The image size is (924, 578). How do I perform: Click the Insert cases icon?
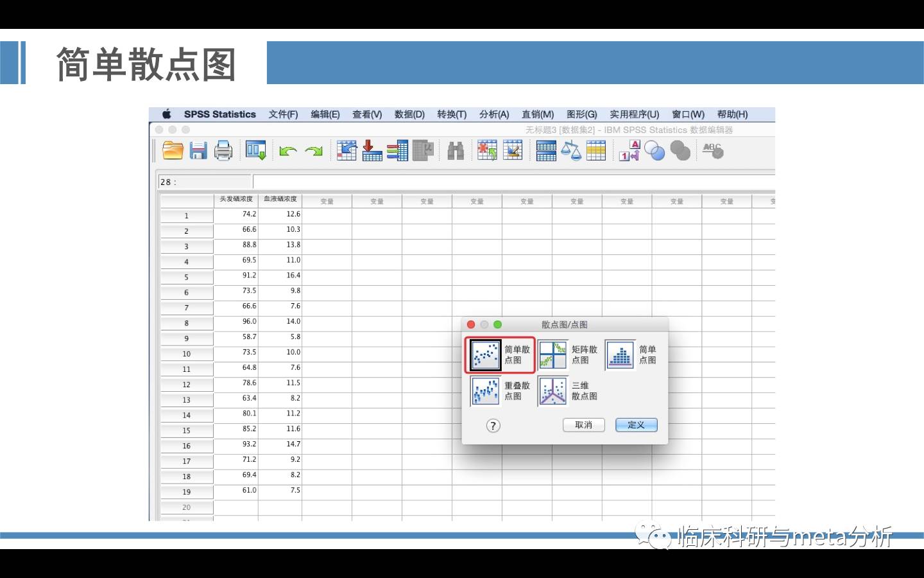(487, 151)
